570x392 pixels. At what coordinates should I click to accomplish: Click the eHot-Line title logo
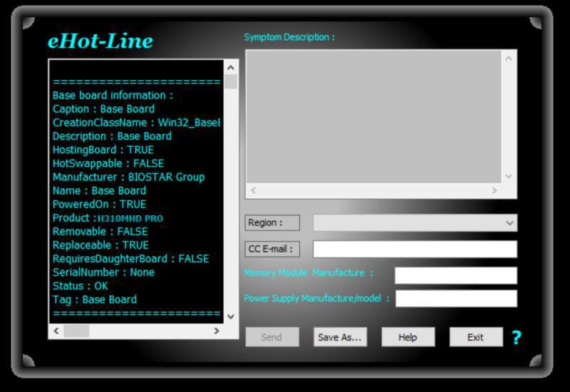[x=100, y=41]
